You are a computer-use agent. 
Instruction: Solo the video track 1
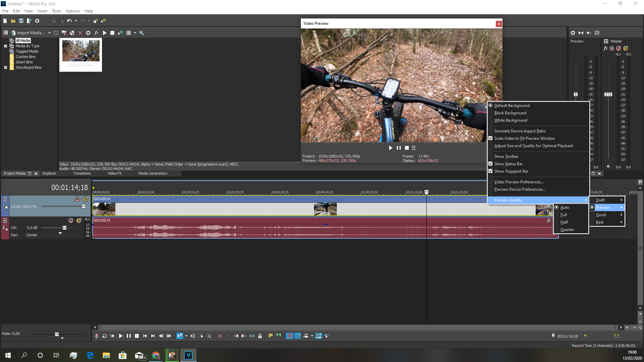[86, 199]
